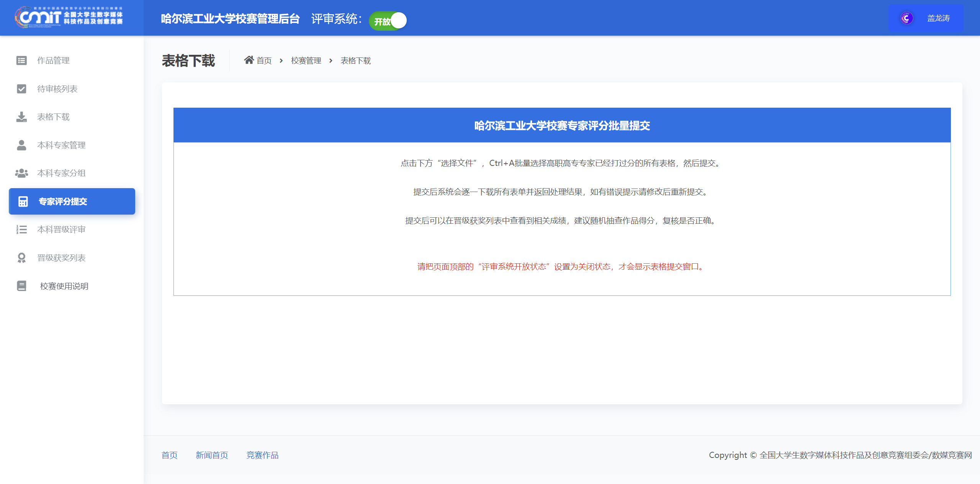The image size is (980, 484).
Task: Click the 表格下载 page heading
Action: [x=188, y=61]
